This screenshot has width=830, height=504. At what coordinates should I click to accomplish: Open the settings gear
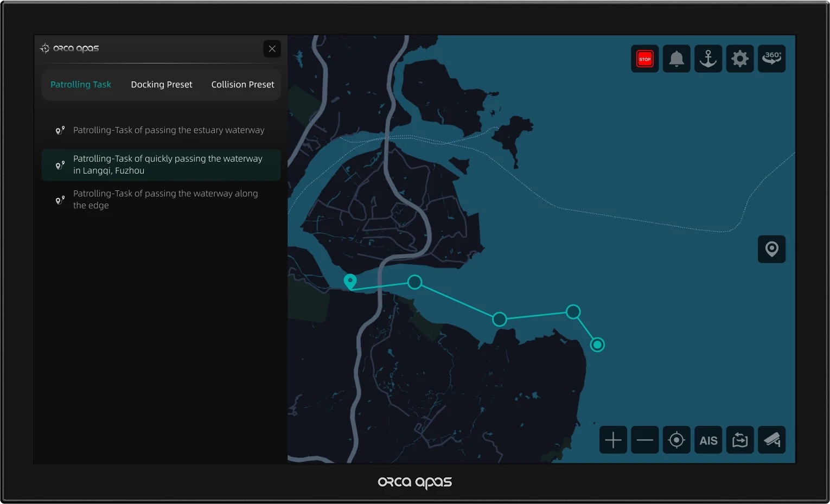point(739,59)
